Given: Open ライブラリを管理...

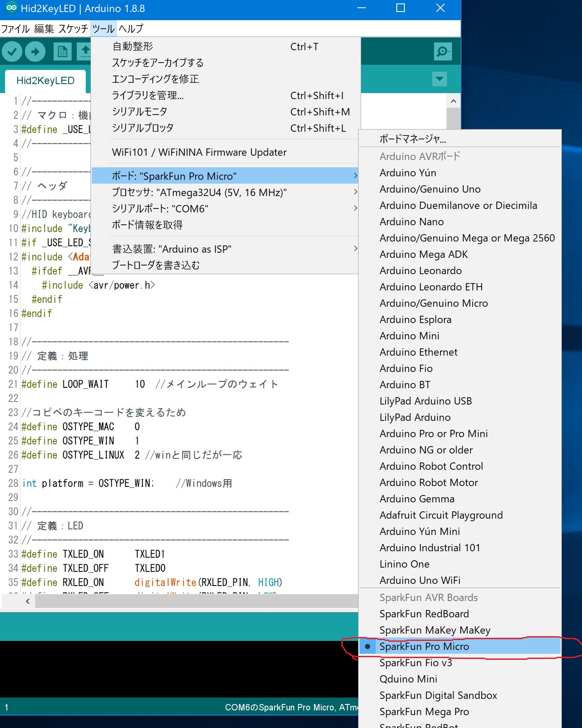Looking at the screenshot, I should (x=226, y=95).
